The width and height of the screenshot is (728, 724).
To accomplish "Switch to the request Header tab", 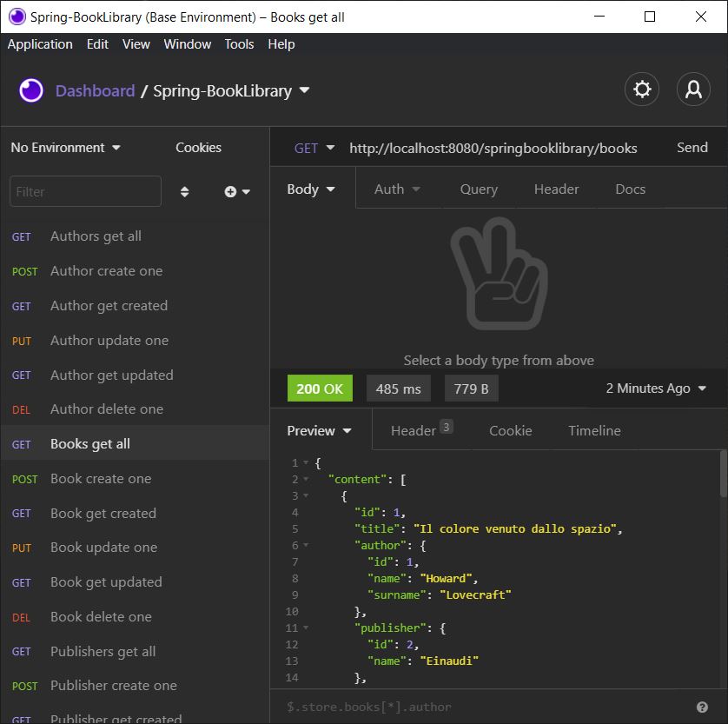I will [556, 189].
